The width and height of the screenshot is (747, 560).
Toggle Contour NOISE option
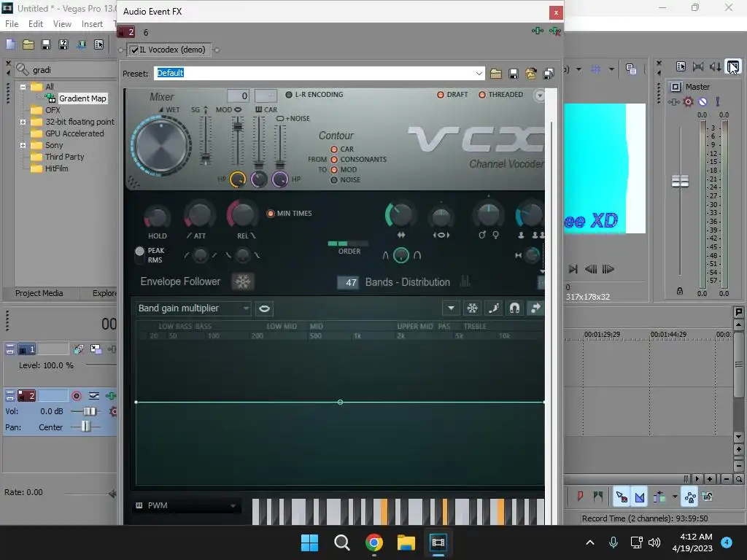tap(334, 180)
